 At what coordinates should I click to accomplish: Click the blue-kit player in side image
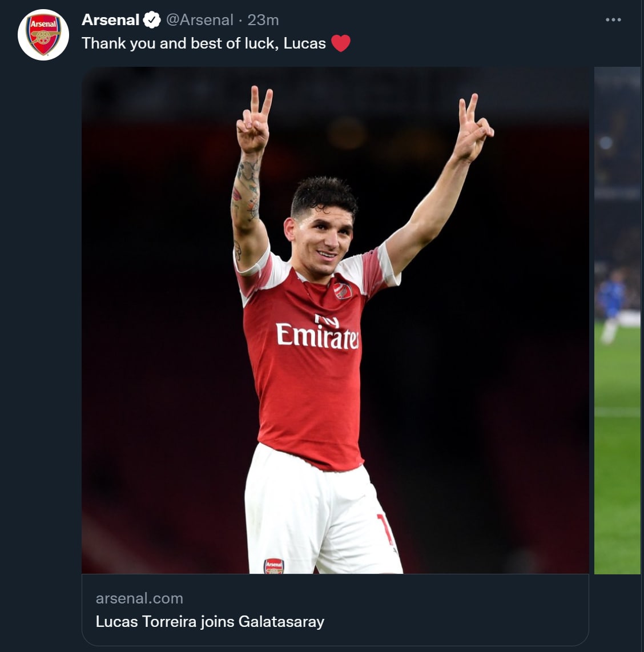[610, 297]
